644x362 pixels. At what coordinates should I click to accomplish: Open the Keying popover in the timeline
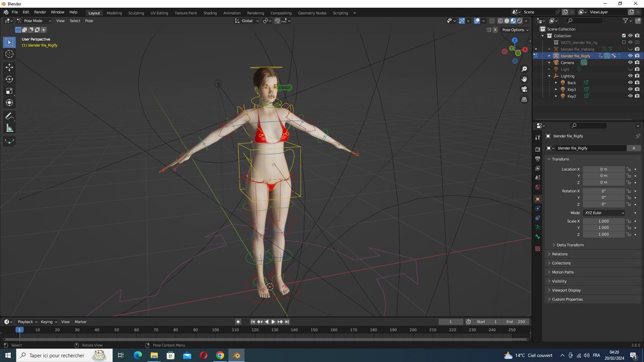[49, 322]
